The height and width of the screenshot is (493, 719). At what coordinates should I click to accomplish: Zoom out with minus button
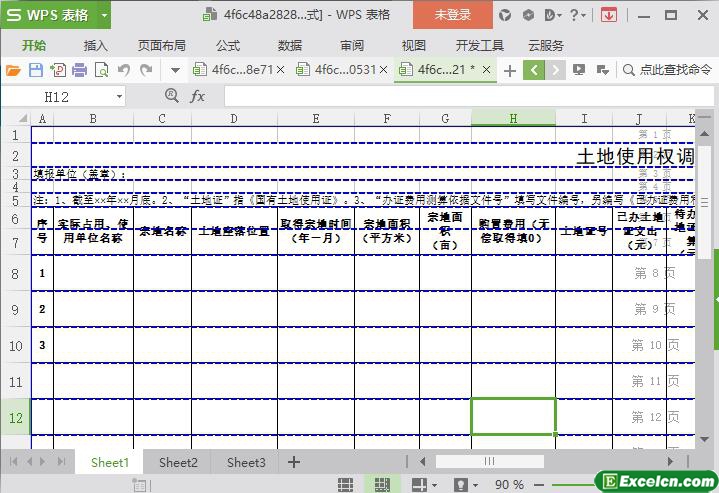click(539, 484)
